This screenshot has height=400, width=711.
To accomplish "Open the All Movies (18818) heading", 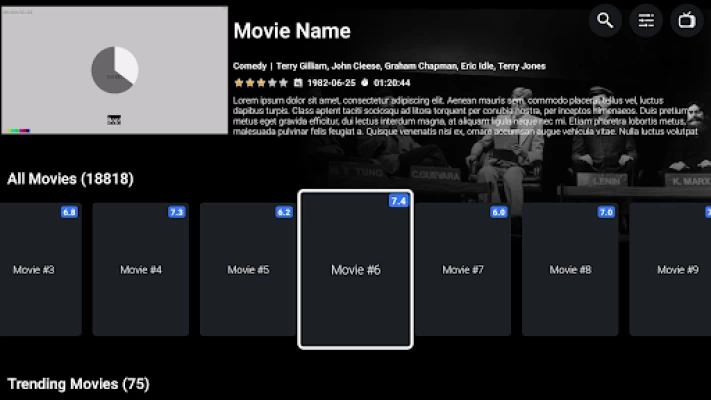I will 70,179.
